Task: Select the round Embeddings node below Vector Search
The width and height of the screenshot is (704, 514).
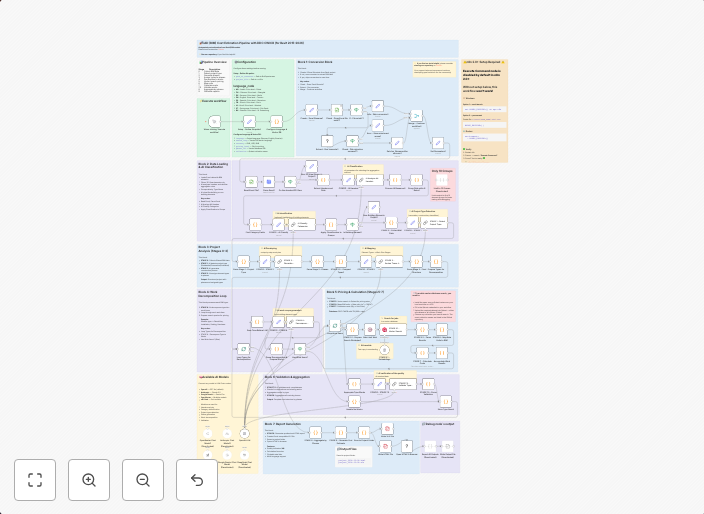Action: click(384, 350)
